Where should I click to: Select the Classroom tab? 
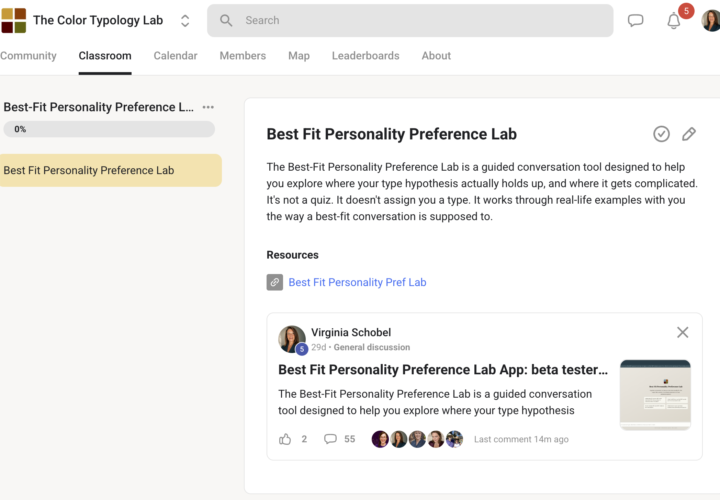pyautogui.click(x=105, y=56)
